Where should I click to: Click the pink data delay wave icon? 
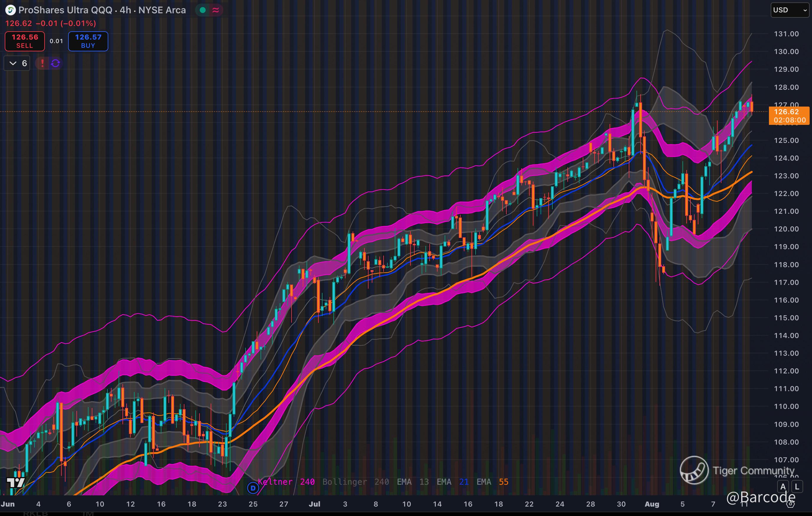(x=216, y=10)
